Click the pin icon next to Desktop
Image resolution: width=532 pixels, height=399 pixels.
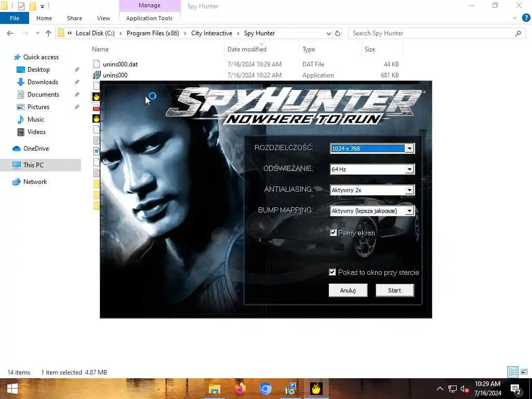[77, 70]
